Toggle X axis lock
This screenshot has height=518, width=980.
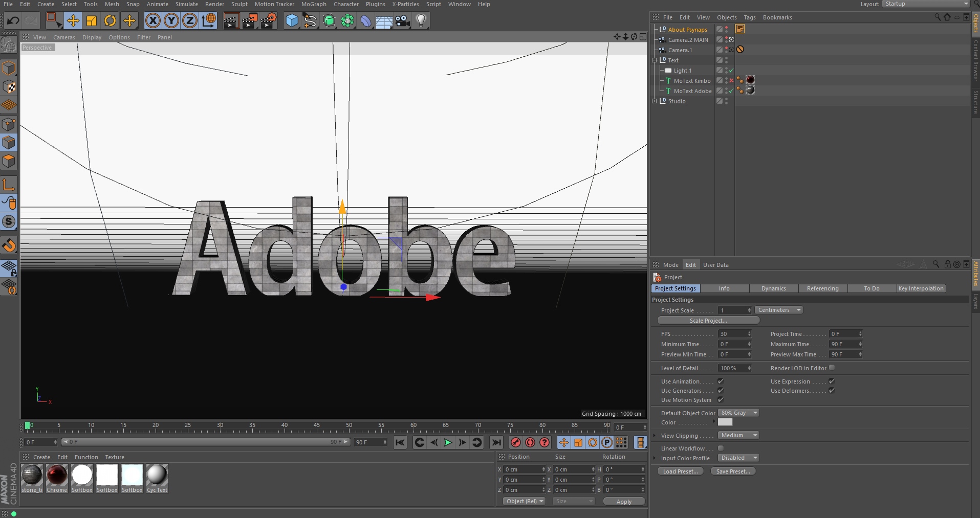[x=153, y=21]
